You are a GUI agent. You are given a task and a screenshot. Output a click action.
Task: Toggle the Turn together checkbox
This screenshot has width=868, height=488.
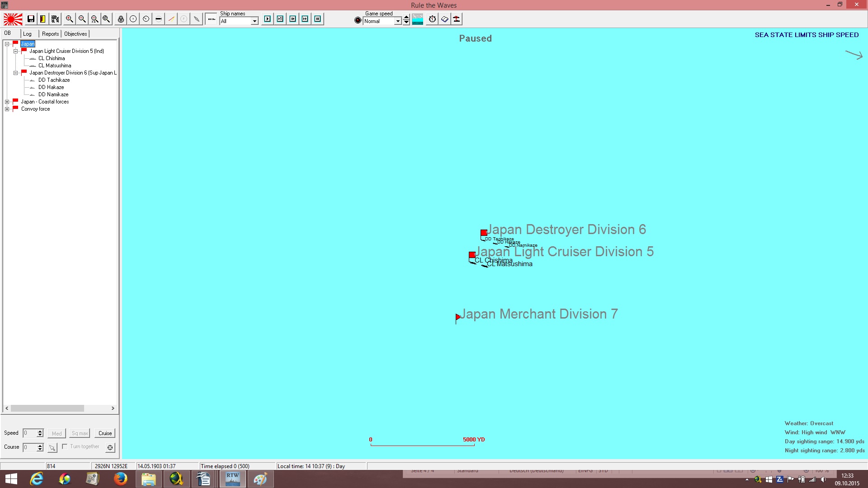coord(65,446)
